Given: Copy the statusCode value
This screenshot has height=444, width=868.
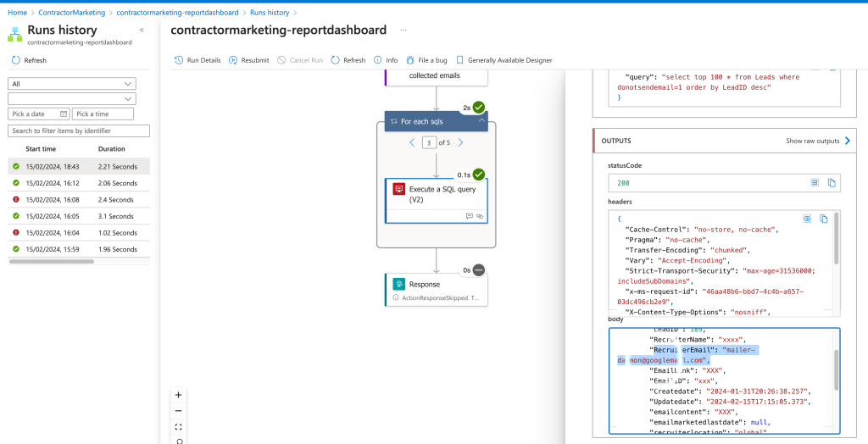Looking at the screenshot, I should click(831, 182).
